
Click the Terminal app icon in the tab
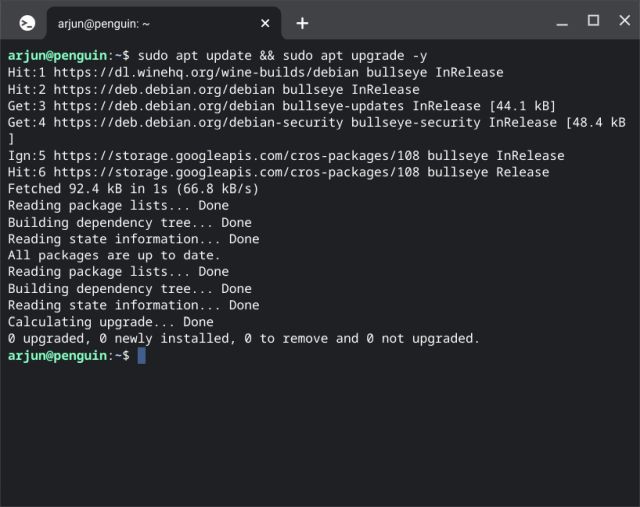coord(28,23)
